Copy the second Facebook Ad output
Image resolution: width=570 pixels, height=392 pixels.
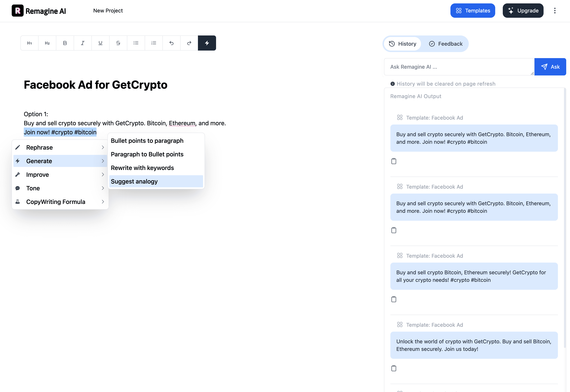click(394, 230)
